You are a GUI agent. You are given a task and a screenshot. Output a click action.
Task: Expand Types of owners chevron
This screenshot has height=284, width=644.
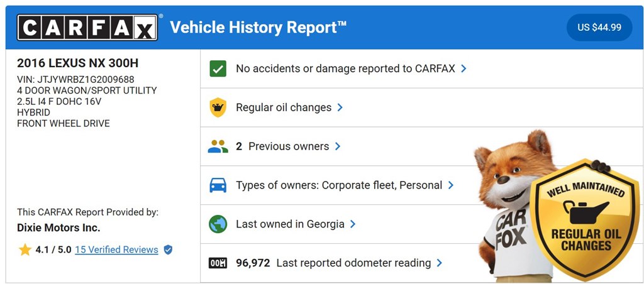(450, 185)
